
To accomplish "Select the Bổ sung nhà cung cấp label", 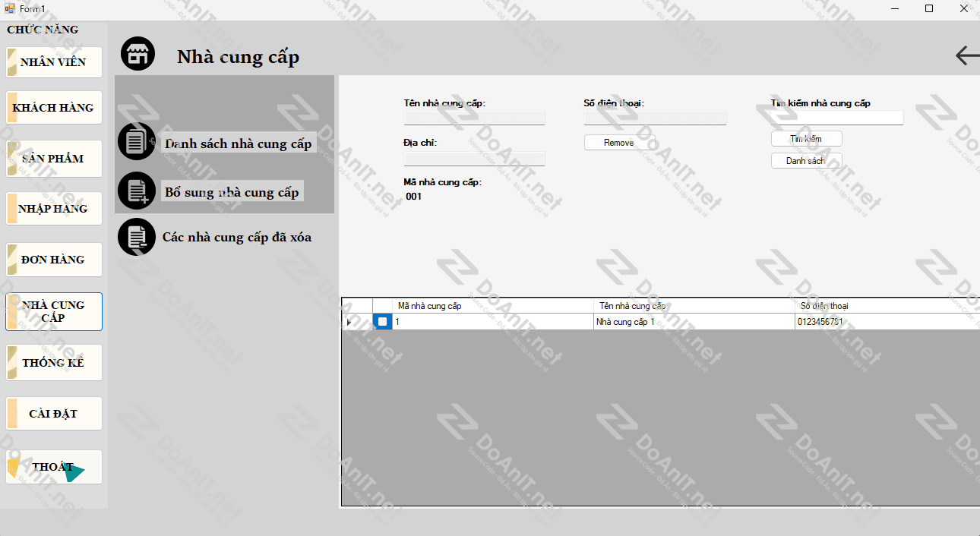I will [232, 192].
